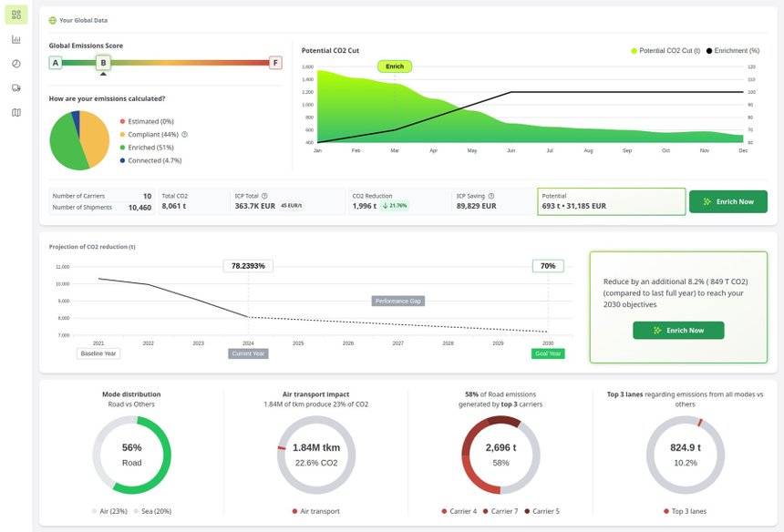The image size is (784, 532).
Task: Select the pie chart reports sidebar icon
Action: [x=16, y=64]
